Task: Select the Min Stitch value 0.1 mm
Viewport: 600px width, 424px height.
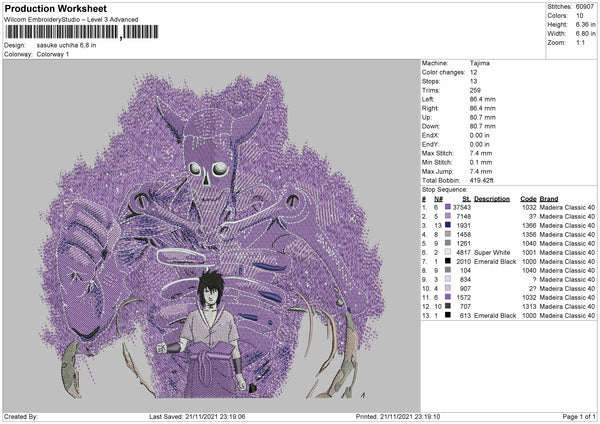Action: click(481, 162)
